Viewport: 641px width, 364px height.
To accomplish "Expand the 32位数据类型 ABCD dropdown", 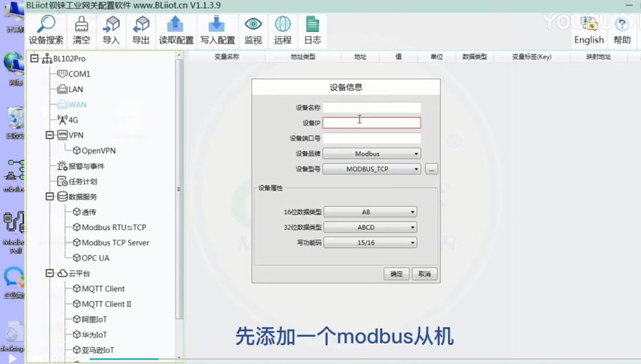I will tap(370, 227).
